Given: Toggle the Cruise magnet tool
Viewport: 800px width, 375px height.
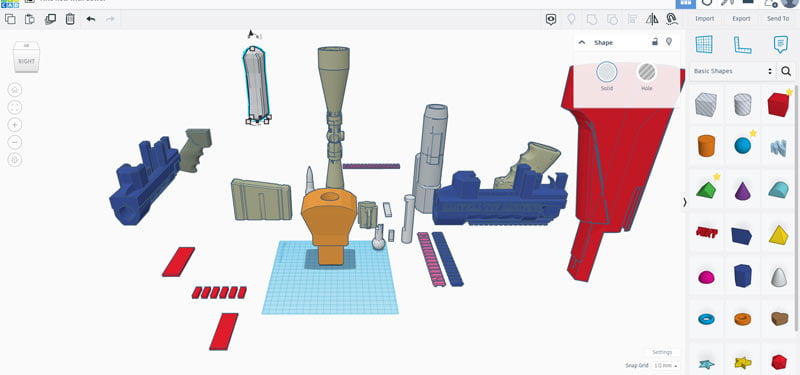Looking at the screenshot, I should (x=672, y=19).
